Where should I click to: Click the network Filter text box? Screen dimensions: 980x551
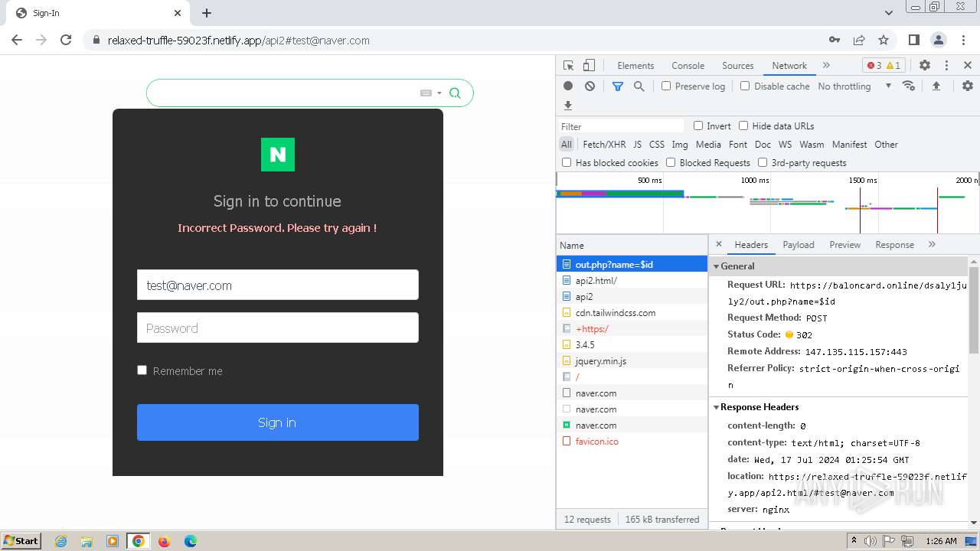[x=621, y=126]
